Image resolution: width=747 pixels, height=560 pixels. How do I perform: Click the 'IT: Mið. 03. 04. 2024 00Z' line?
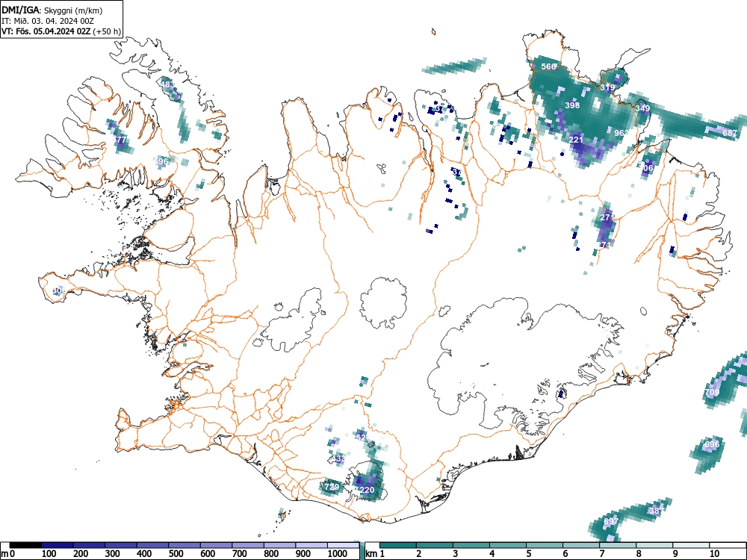tap(48, 21)
